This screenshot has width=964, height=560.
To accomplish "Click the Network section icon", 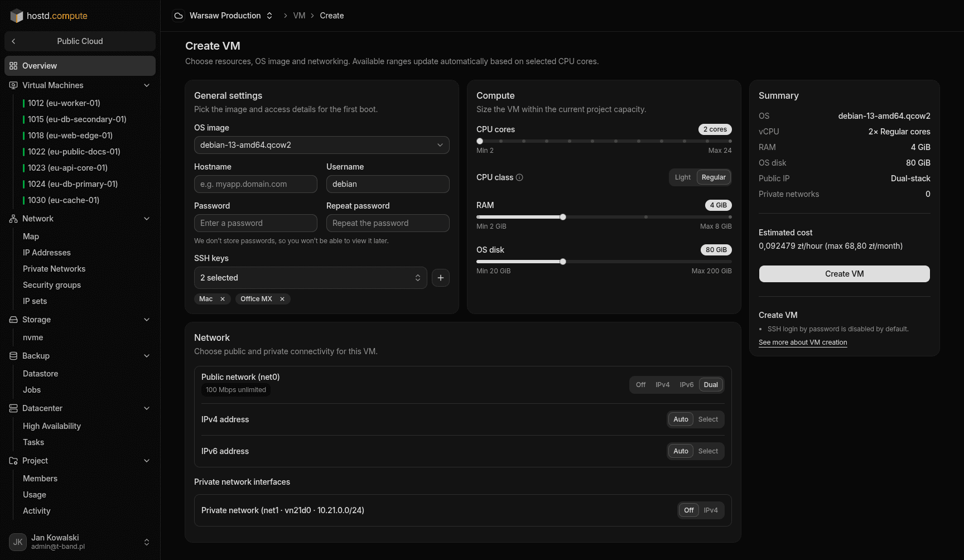I will click(x=13, y=219).
